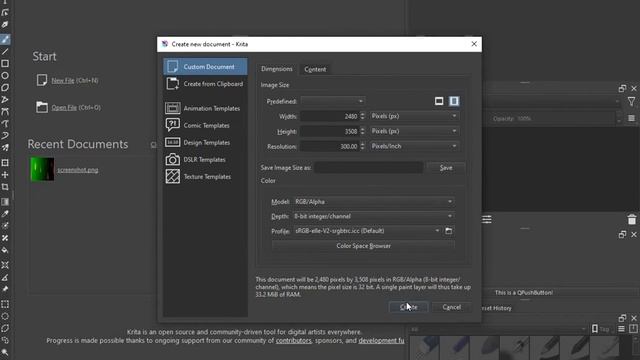The image size is (640, 360).
Task: Click the filter funnel icon in docker
Action: point(631,101)
